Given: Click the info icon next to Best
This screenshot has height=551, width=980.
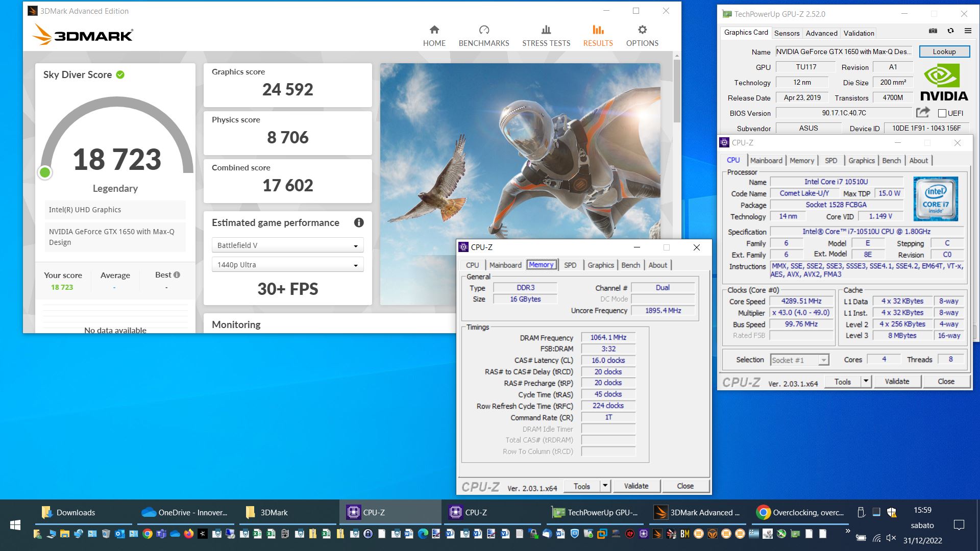Looking at the screenshot, I should tap(177, 274).
